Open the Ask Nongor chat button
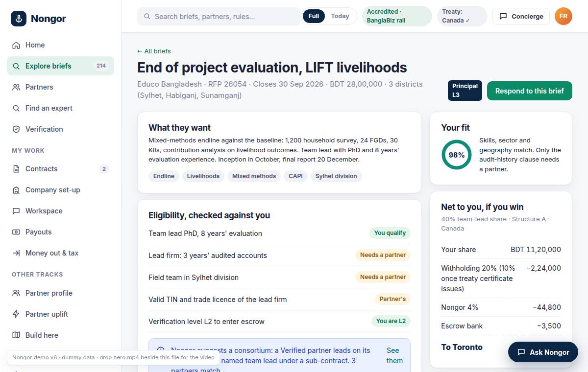 pyautogui.click(x=543, y=352)
